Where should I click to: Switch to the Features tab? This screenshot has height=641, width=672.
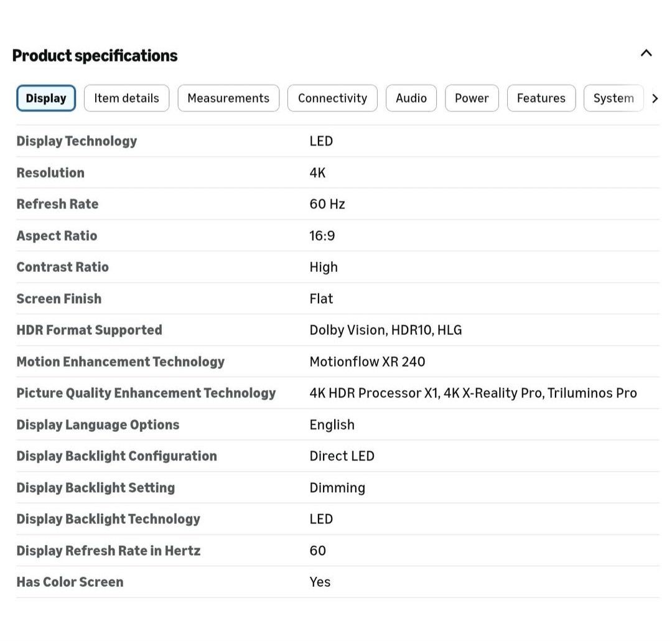[541, 98]
